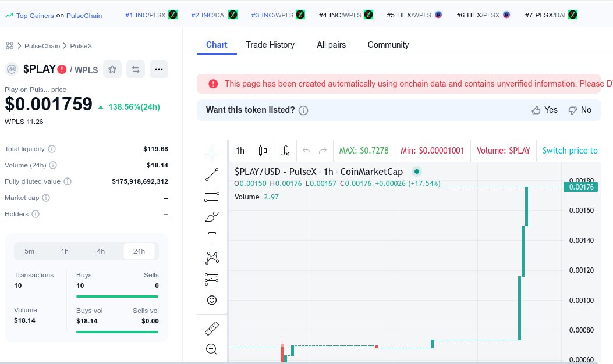Select the crosshair cursor tool

212,154
